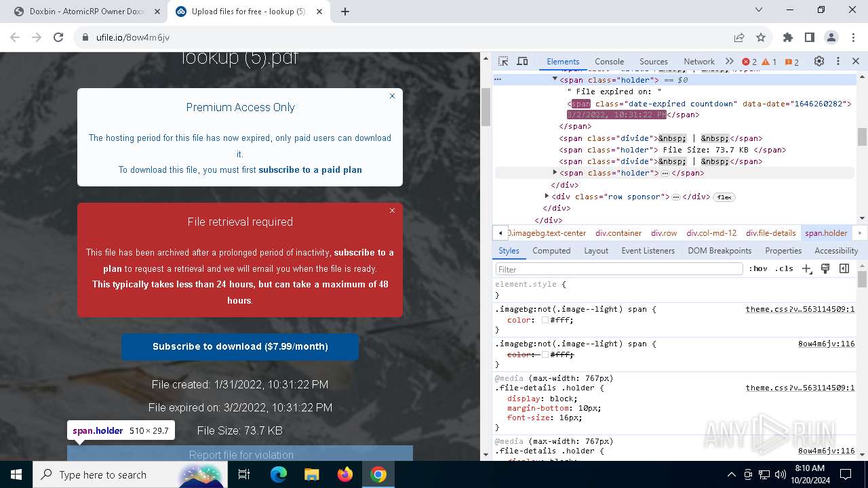Image resolution: width=868 pixels, height=488 pixels.
Task: Open Firefox from the taskbar
Action: point(345,474)
